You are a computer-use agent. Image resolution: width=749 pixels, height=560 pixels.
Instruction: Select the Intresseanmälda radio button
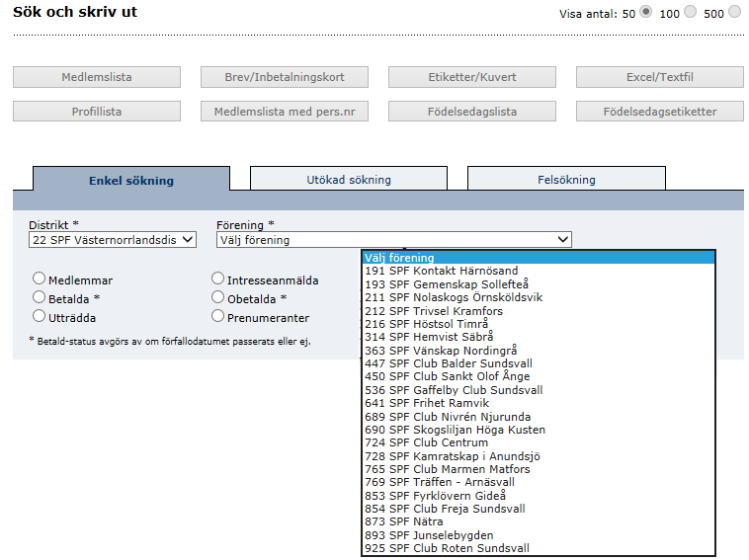point(217,279)
